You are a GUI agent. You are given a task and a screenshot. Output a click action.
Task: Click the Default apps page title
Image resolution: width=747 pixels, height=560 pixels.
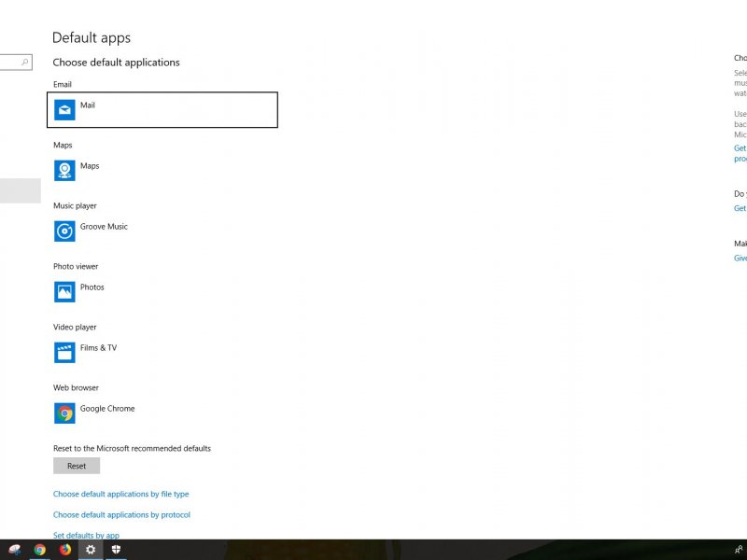[x=92, y=38]
